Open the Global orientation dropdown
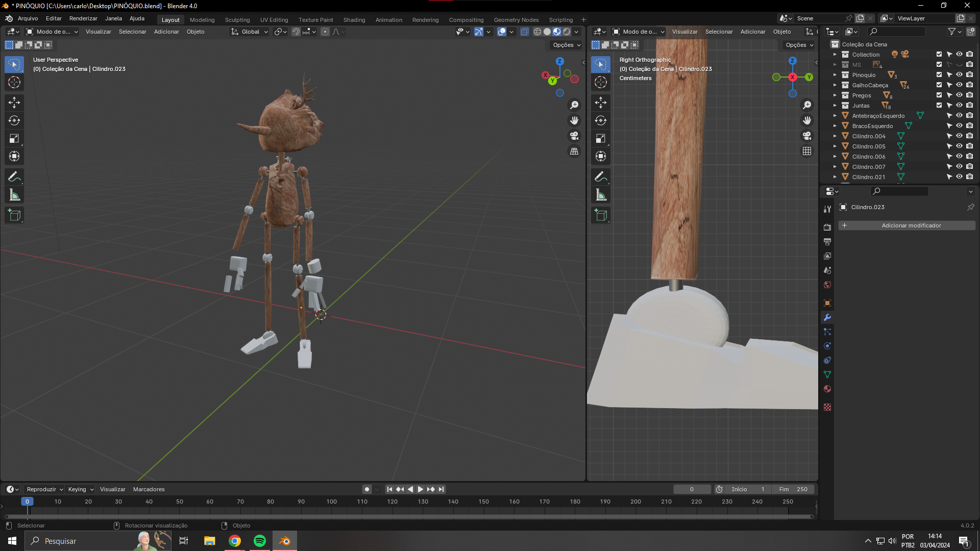Viewport: 980px width, 551px height. pos(250,32)
